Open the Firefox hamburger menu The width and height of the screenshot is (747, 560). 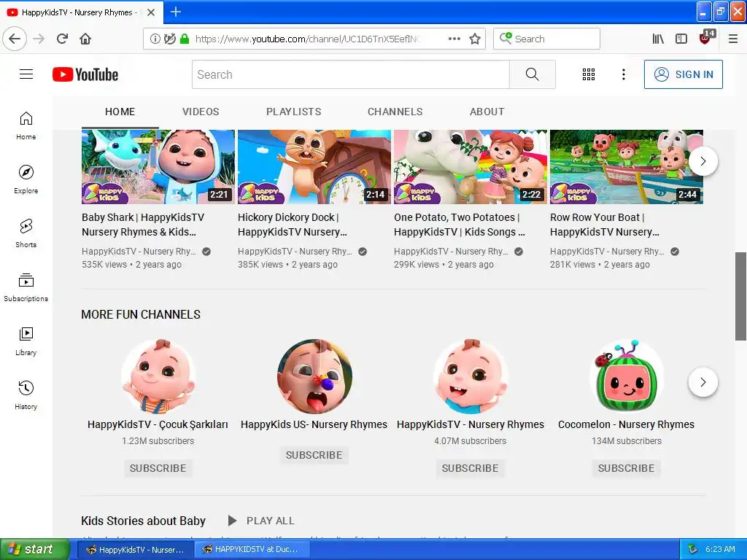pyautogui.click(x=732, y=39)
